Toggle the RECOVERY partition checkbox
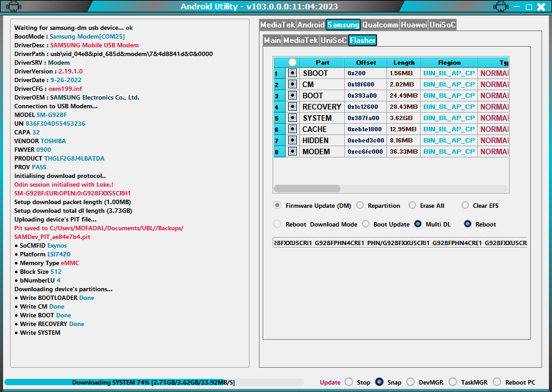 (292, 106)
